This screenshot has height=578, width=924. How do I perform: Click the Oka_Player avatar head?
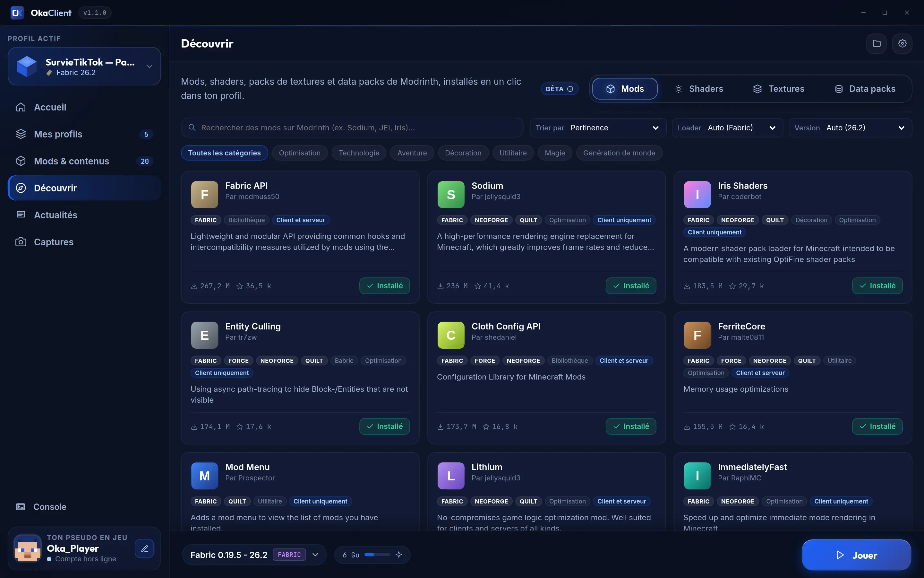point(28,548)
